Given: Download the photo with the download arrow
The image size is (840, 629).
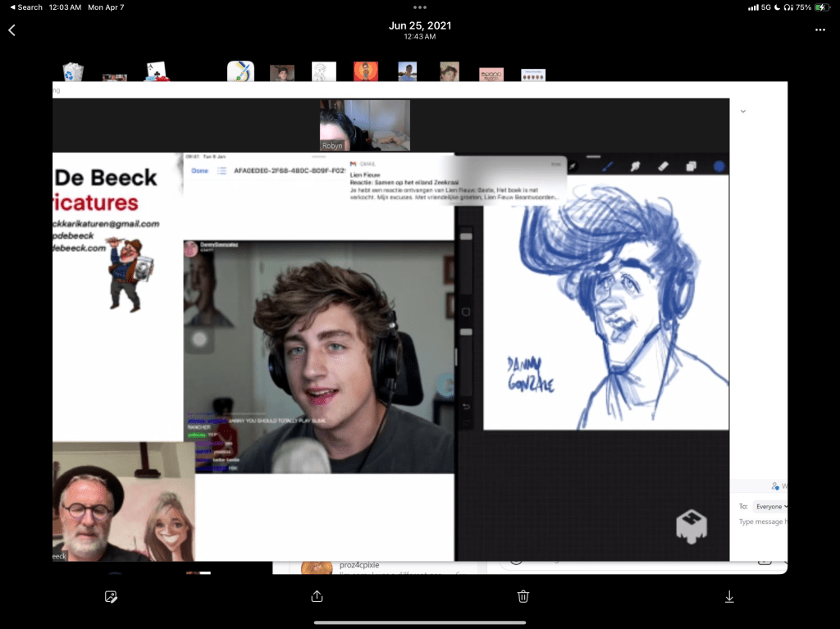Looking at the screenshot, I should pyautogui.click(x=728, y=597).
